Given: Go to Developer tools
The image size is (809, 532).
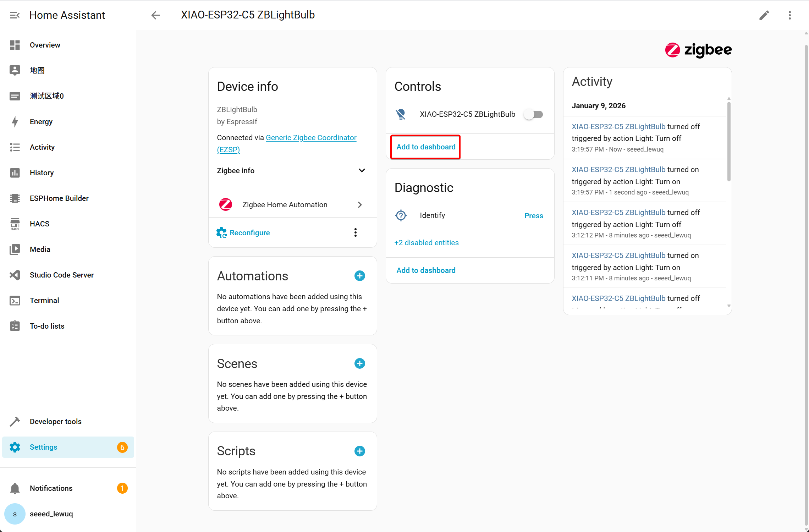Looking at the screenshot, I should pos(55,422).
